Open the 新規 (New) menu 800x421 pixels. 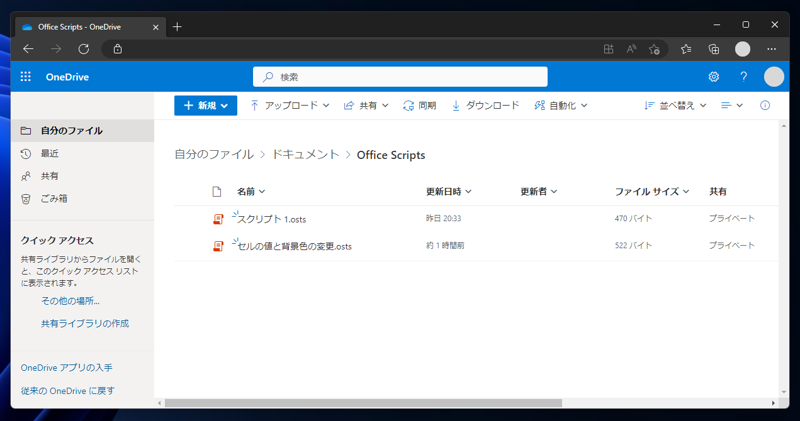tap(206, 106)
